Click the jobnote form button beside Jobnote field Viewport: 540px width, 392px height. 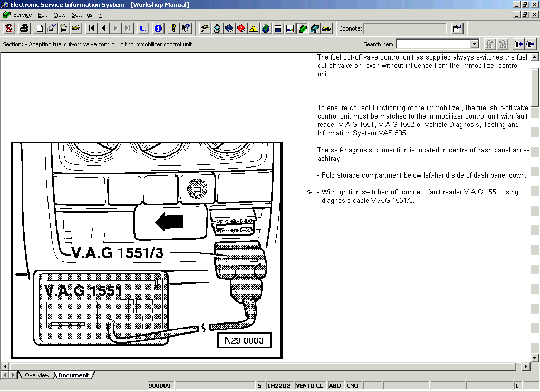[x=457, y=28]
